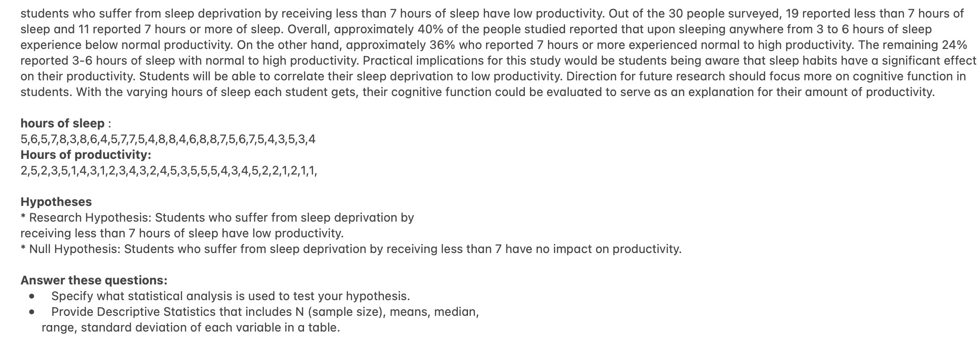980x344 pixels.
Task: Click the 'hours of sleep' bold heading
Action: (62, 123)
